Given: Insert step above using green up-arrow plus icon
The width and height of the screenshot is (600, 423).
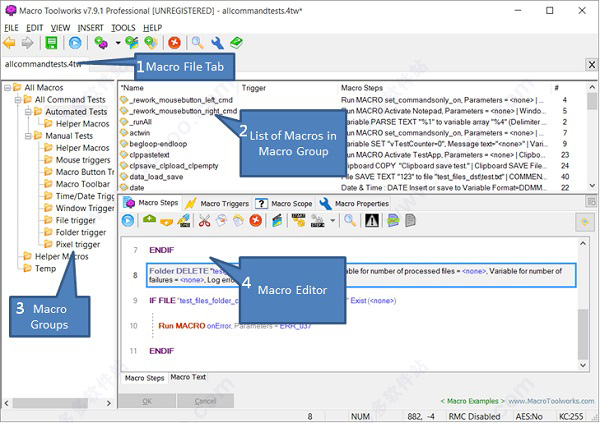Looking at the screenshot, I should [x=149, y=220].
